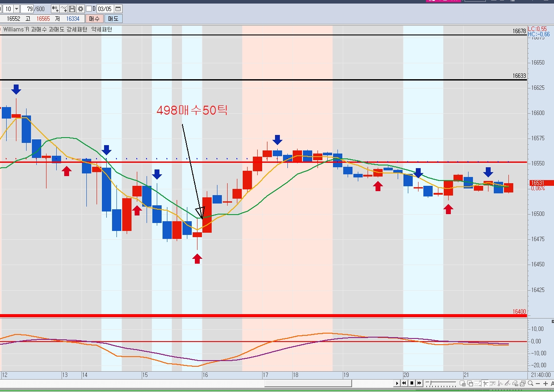Click the 16633 price line label
This screenshot has width=554, height=392.
coord(519,76)
